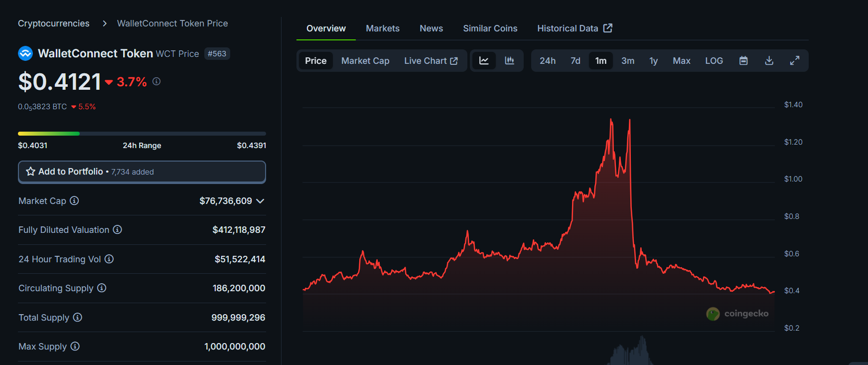The height and width of the screenshot is (365, 868).
Task: Click the 0.0₅3823 BTC price text
Action: [x=42, y=107]
